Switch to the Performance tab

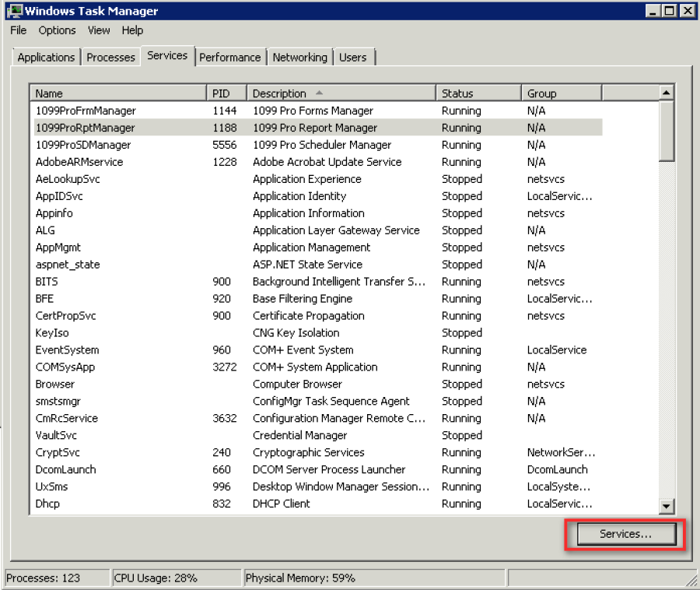point(230,57)
